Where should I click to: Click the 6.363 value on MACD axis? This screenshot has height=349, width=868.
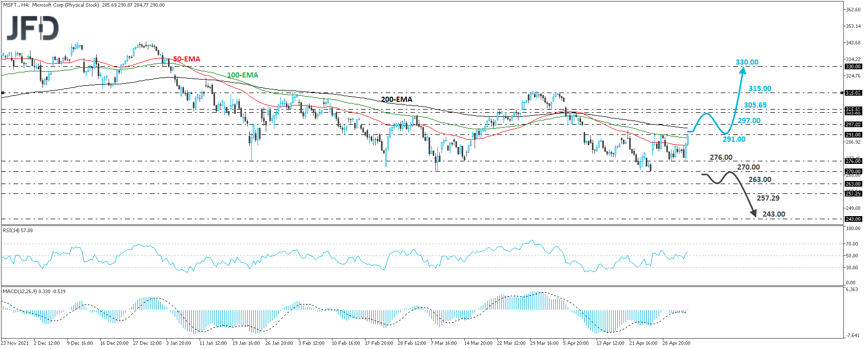(851, 290)
